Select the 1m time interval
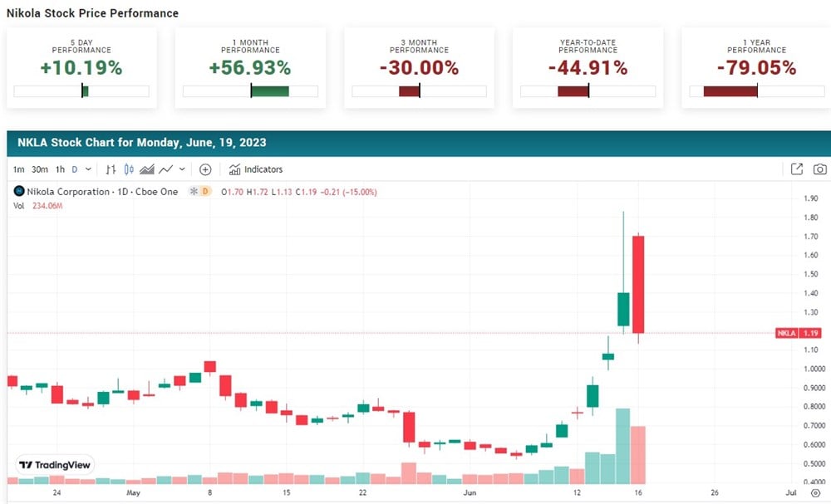The width and height of the screenshot is (831, 504). 18,169
